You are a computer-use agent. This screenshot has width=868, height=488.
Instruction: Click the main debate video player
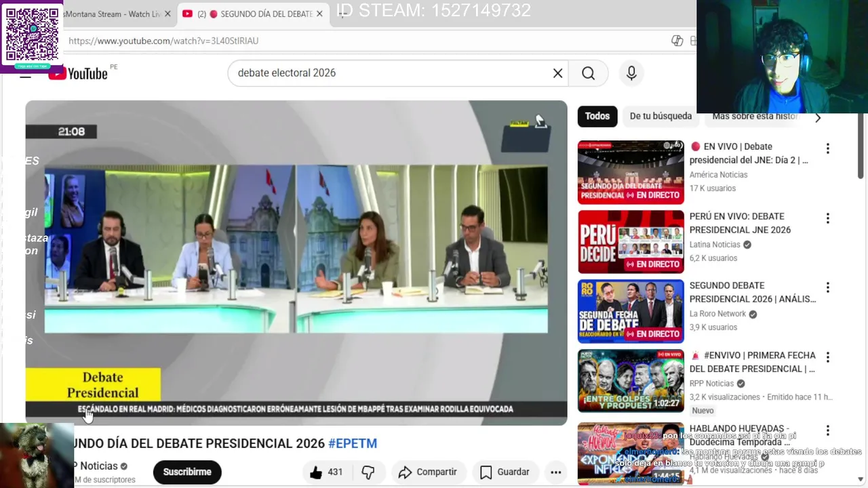point(296,263)
